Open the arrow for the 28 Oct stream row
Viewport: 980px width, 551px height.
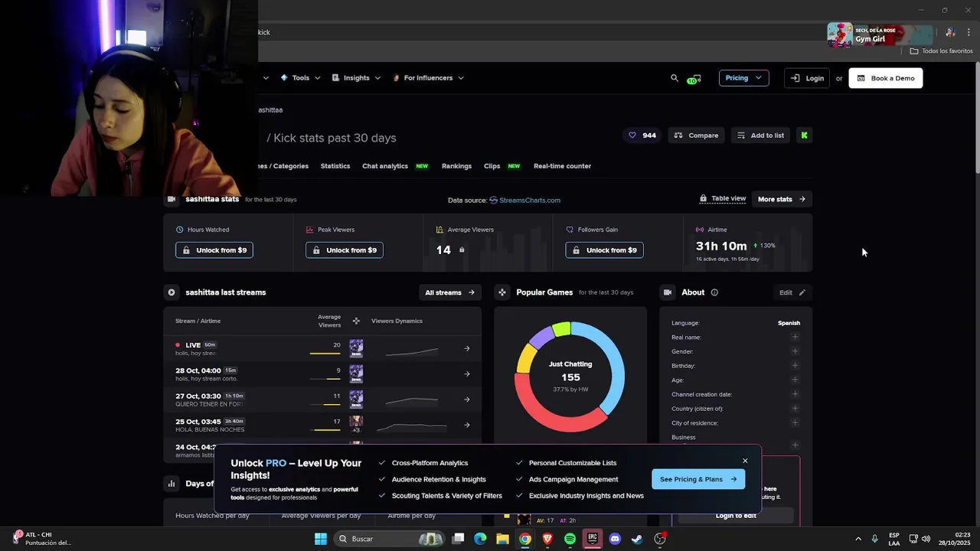(467, 373)
